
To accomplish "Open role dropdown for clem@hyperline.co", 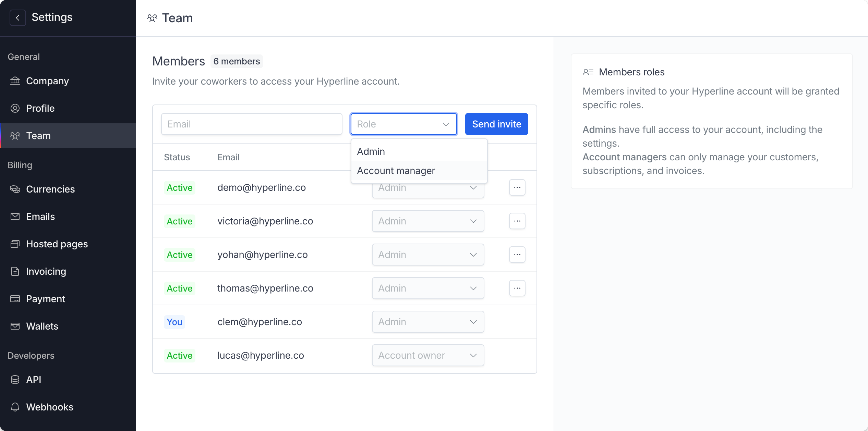I will tap(428, 322).
